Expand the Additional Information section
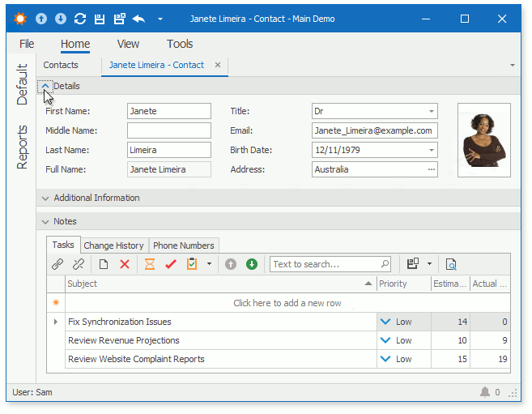The width and height of the screenshot is (532, 414). 45,198
